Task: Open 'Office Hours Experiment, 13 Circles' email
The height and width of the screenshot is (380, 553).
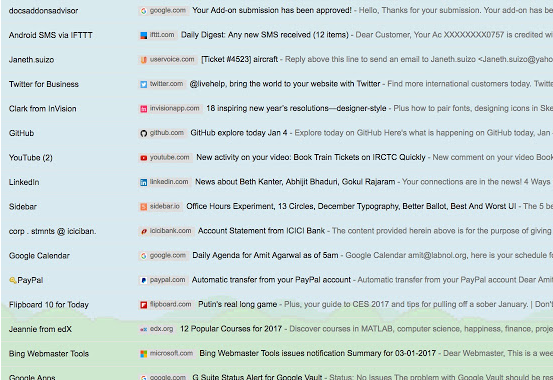Action: tap(351, 206)
